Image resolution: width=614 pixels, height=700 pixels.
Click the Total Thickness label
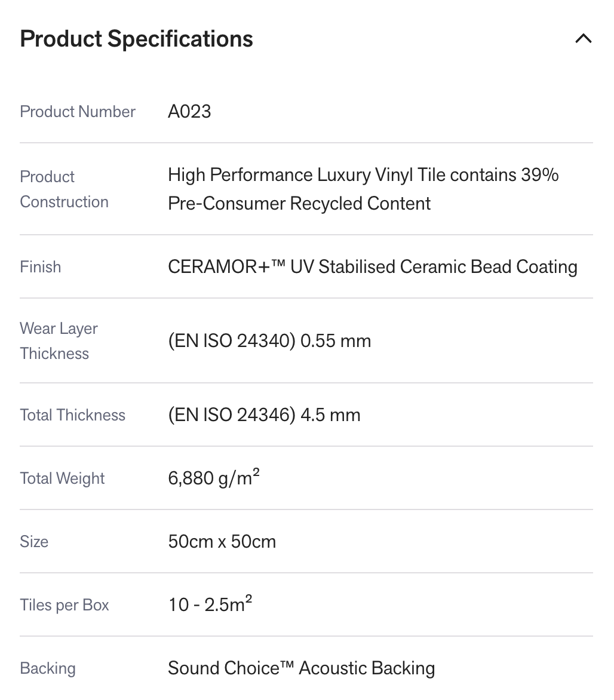(73, 415)
